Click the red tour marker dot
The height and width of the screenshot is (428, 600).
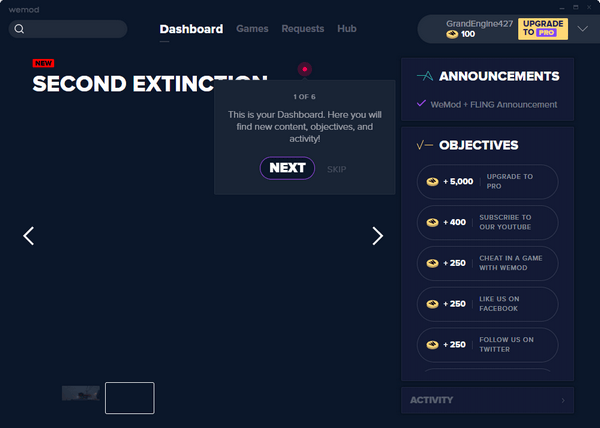point(305,69)
